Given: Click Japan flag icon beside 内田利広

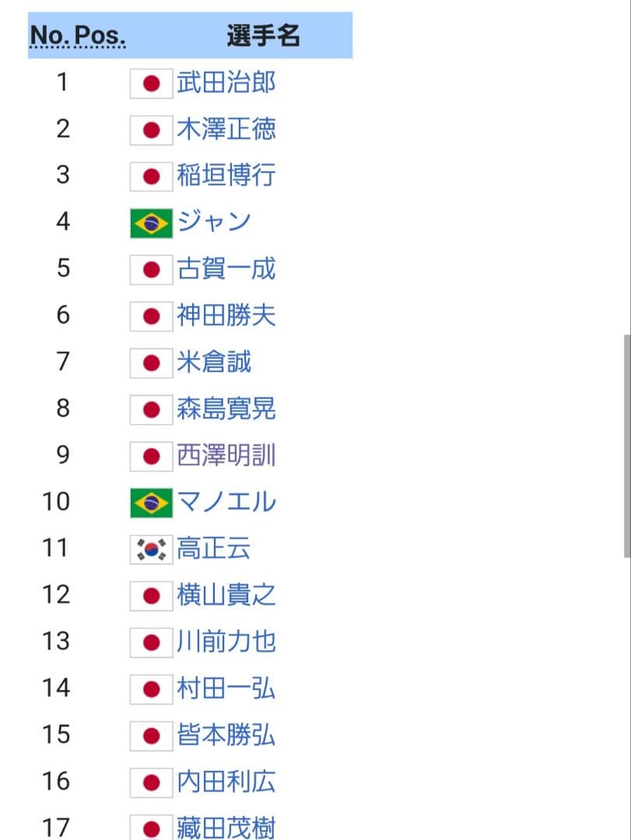Looking at the screenshot, I should pos(151,782).
